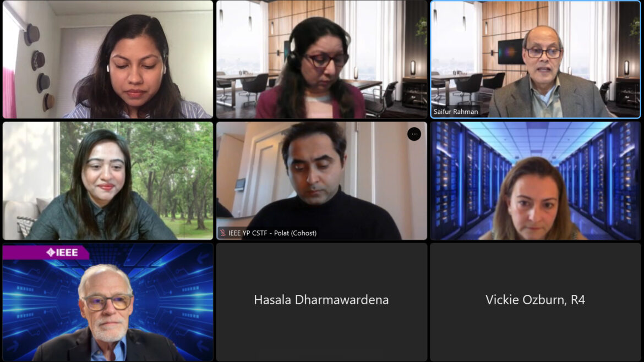Click the "Saifur Rahman" name label

pos(456,111)
